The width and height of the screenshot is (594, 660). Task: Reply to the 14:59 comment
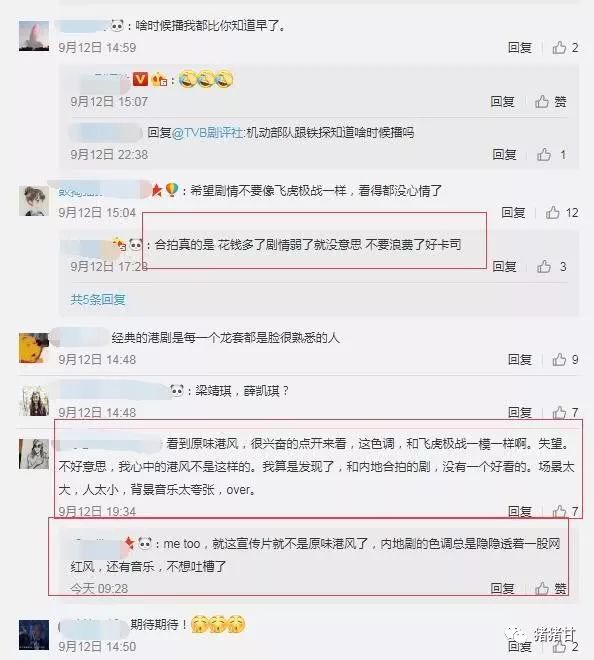click(519, 48)
